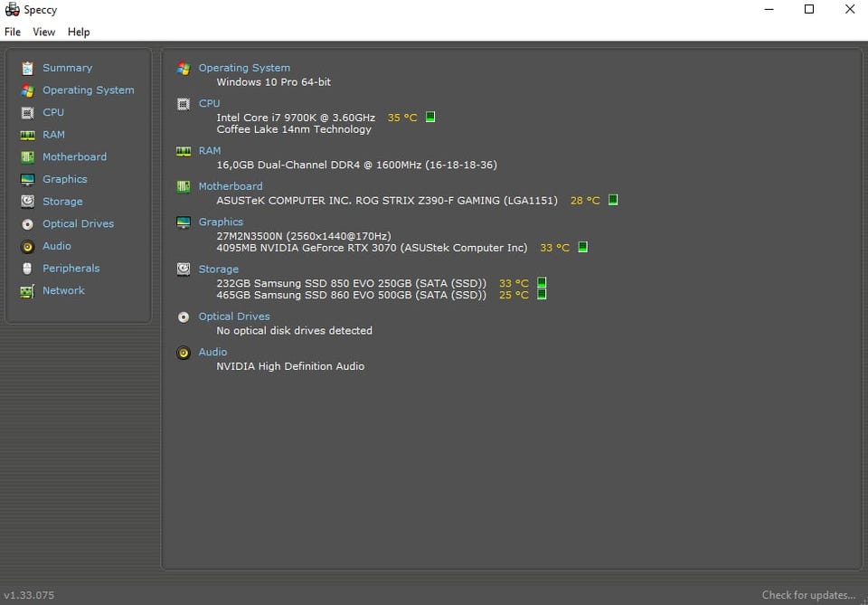Show Graphics details from sidebar
Viewport: 868px width, 605px height.
(65, 179)
